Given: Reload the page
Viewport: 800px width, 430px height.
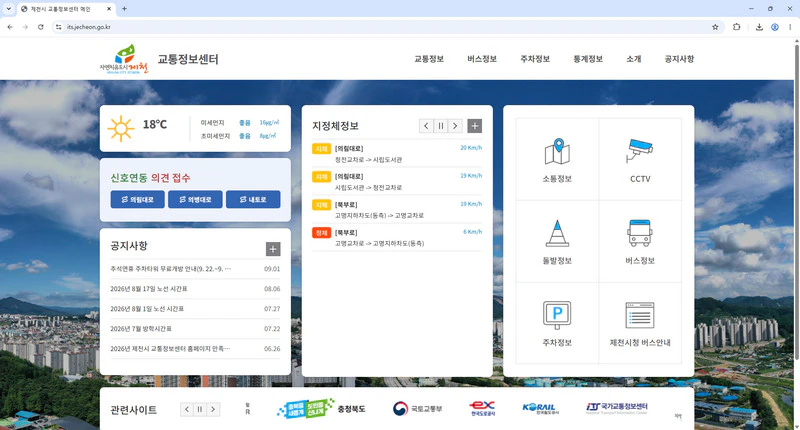Looking at the screenshot, I should (41, 27).
